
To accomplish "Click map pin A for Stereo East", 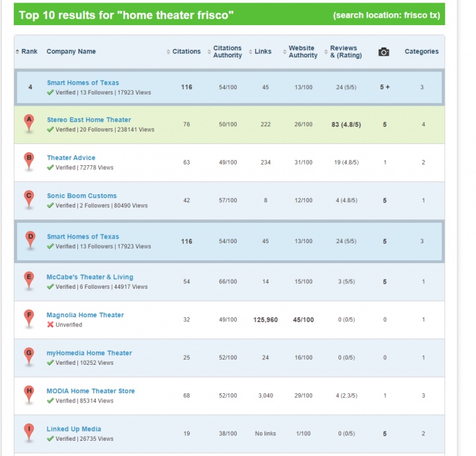I will click(29, 124).
